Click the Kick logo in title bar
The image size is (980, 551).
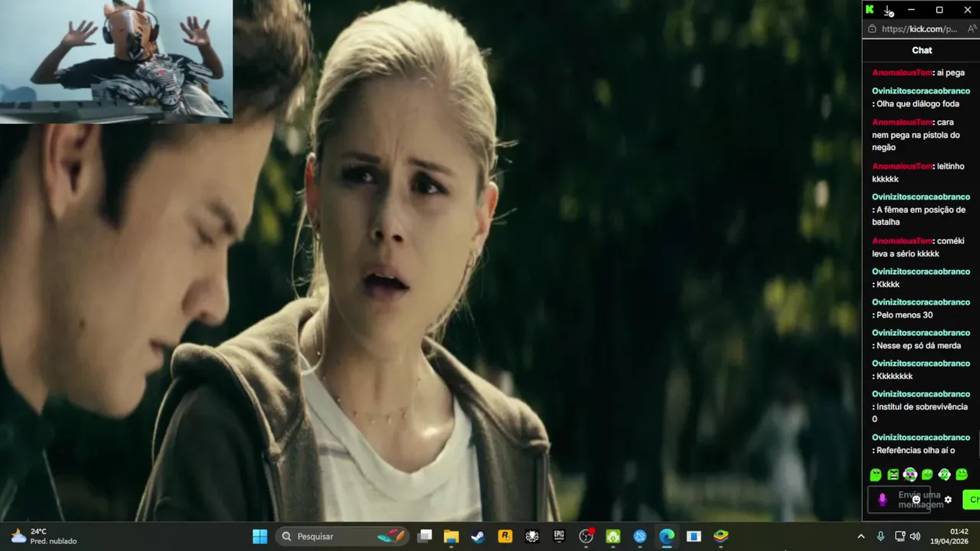pos(870,10)
